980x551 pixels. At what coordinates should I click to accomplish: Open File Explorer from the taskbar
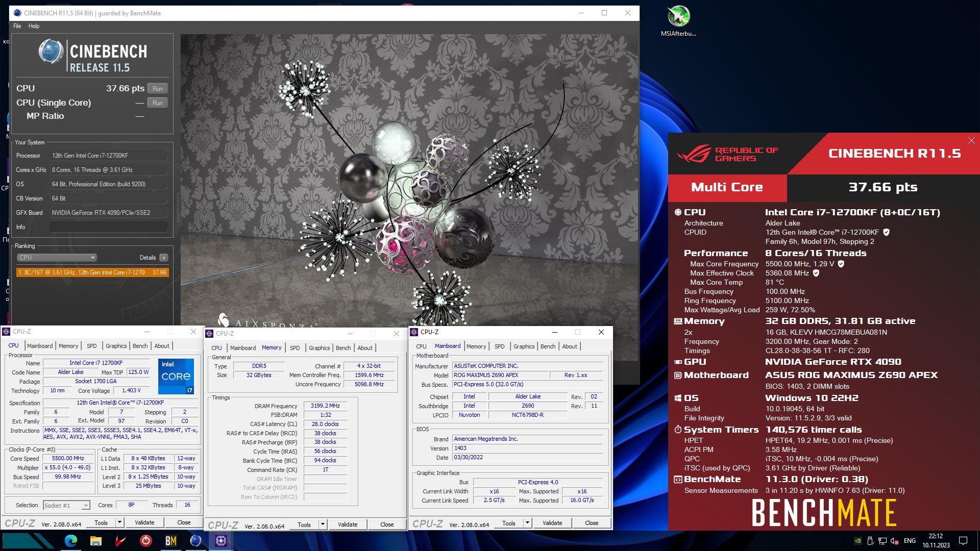click(x=95, y=541)
